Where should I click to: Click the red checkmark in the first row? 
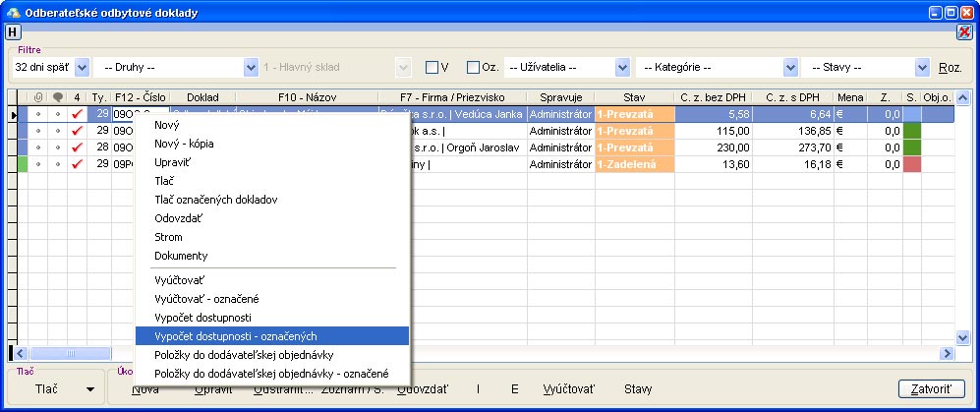click(x=77, y=114)
